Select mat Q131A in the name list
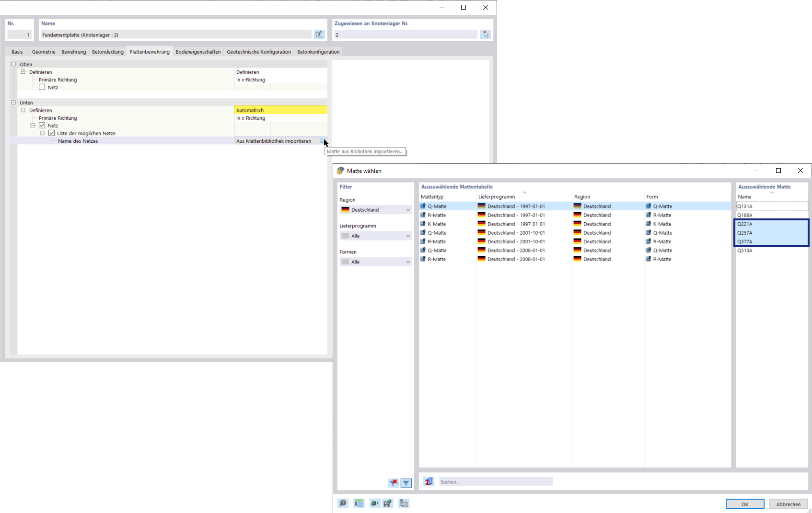The width and height of the screenshot is (812, 513). click(x=772, y=206)
